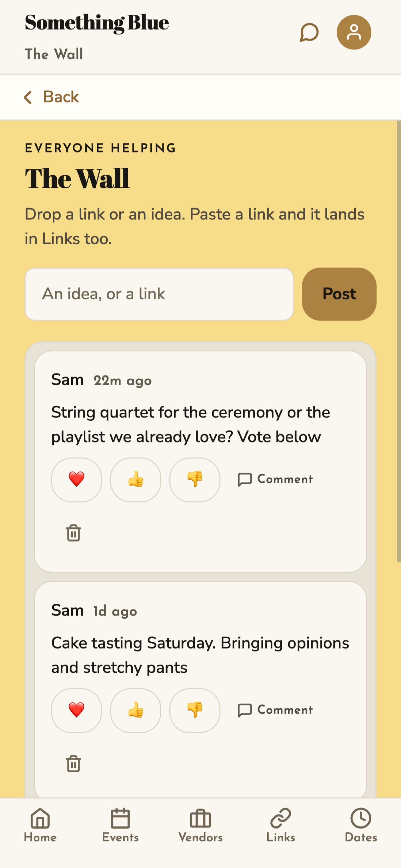The height and width of the screenshot is (868, 401).
Task: Comment on the cake tasting post
Action: [275, 710]
